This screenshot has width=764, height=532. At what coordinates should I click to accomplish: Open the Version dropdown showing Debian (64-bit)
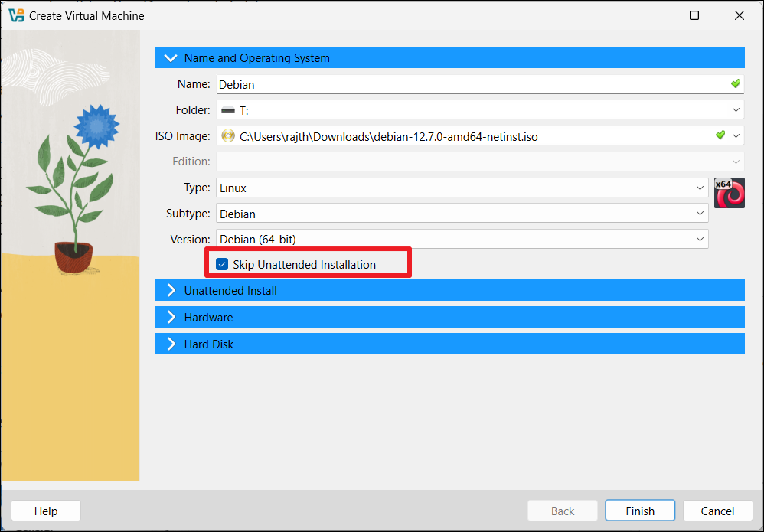700,240
